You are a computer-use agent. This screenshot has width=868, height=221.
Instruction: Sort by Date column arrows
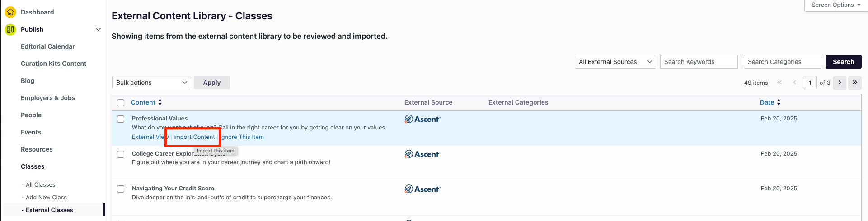click(779, 102)
